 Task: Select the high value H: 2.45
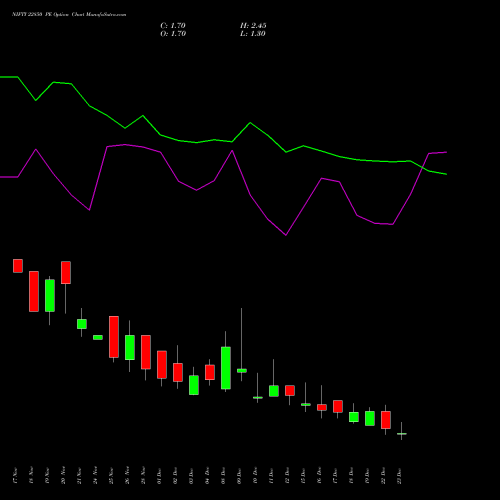(x=253, y=26)
